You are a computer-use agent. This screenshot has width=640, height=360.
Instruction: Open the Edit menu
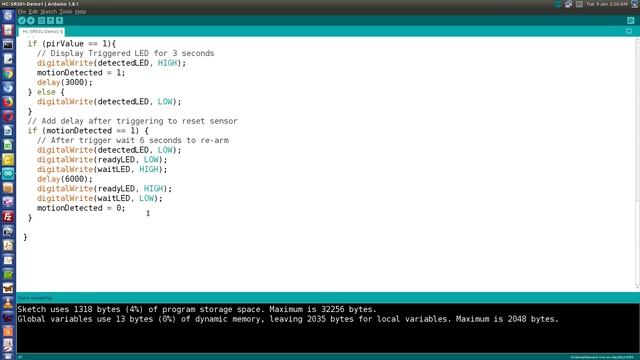coord(33,12)
